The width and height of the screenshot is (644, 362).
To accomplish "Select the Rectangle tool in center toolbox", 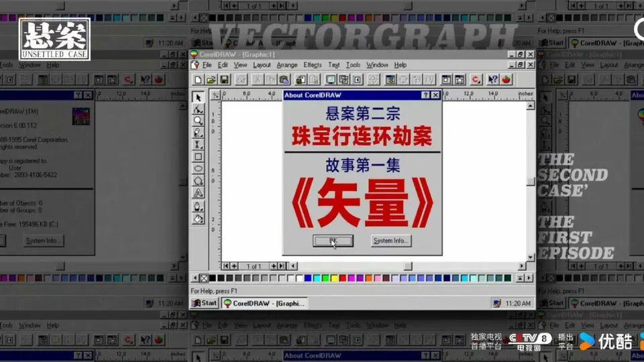I will point(198,157).
